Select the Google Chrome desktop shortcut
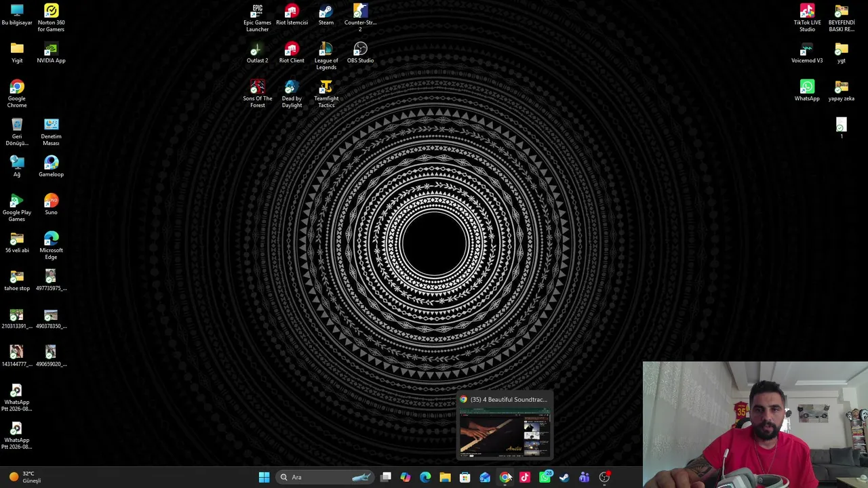The image size is (868, 488). 17,94
